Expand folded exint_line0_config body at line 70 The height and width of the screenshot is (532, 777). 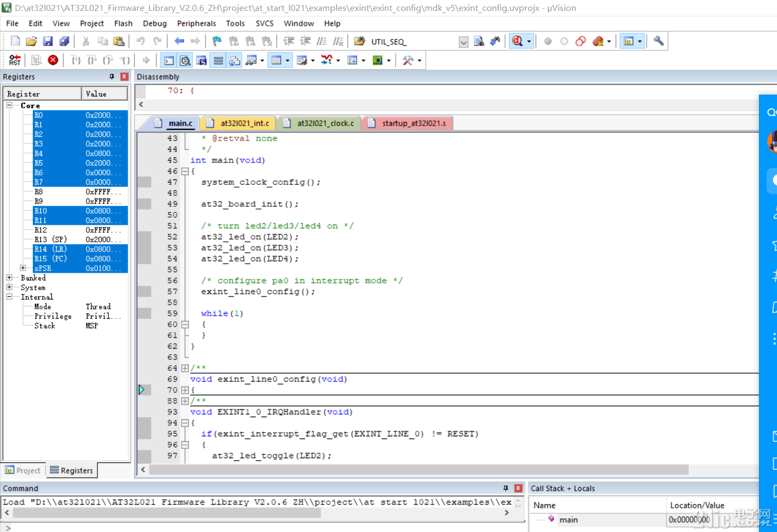pos(185,390)
